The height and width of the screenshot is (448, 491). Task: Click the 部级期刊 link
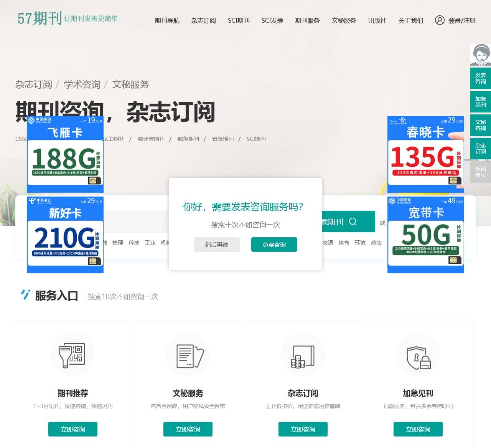click(188, 139)
